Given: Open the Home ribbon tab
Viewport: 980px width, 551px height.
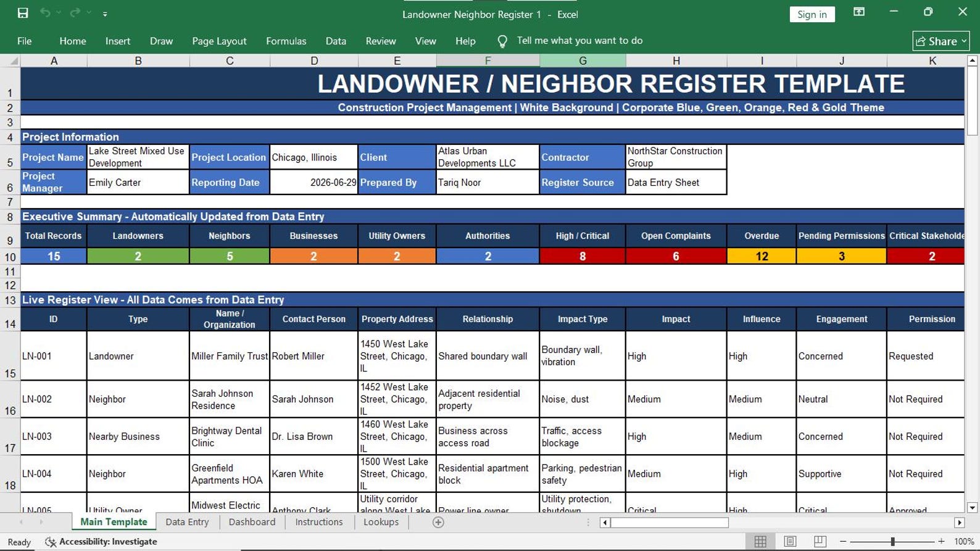Looking at the screenshot, I should point(73,41).
